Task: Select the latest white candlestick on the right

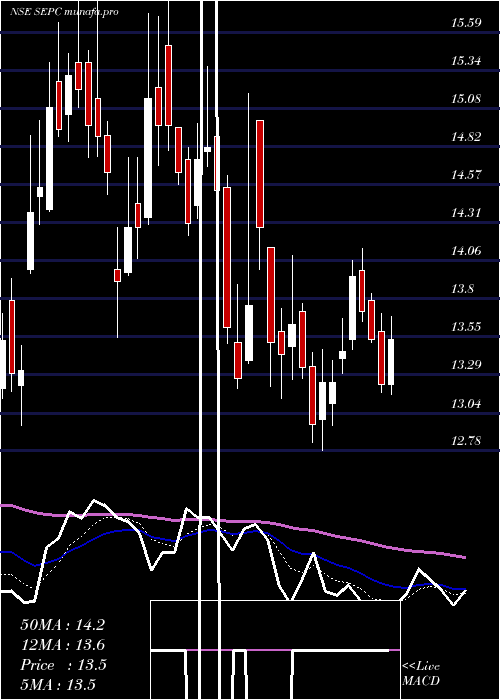Action: click(391, 362)
